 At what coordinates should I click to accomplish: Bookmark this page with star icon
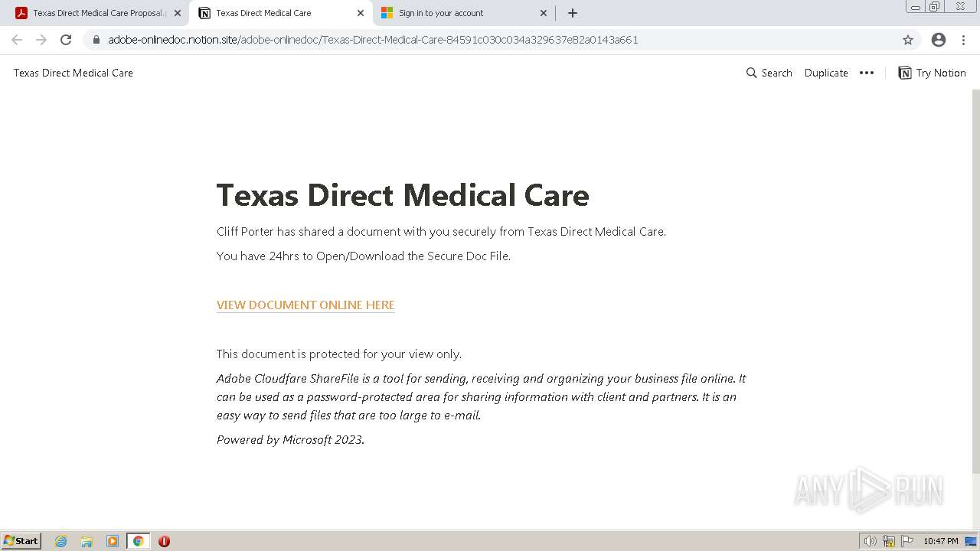coord(908,40)
